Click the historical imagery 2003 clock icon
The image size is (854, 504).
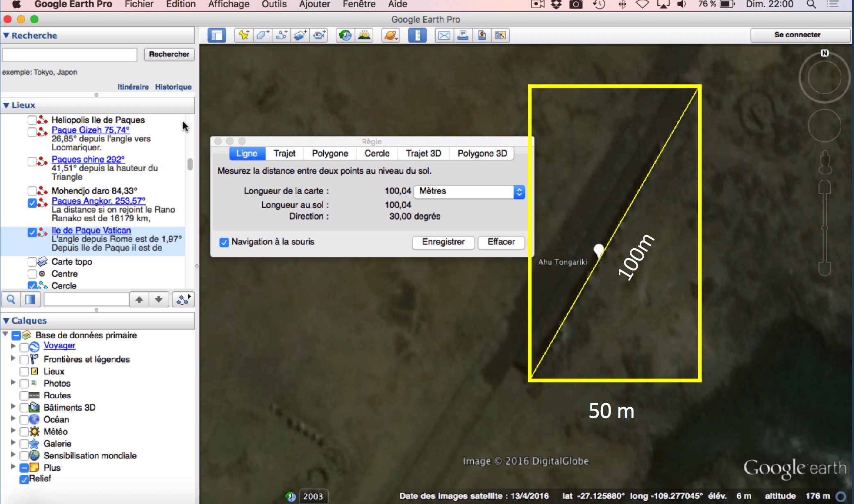click(x=291, y=497)
